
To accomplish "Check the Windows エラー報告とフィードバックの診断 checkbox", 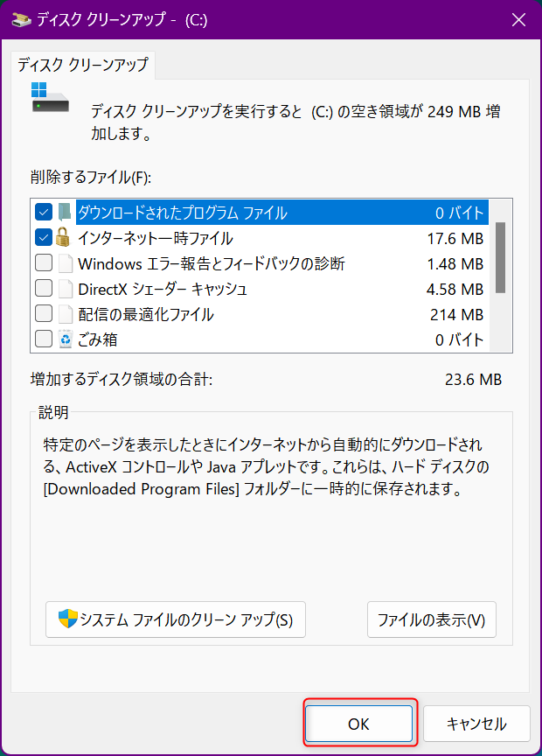I will click(44, 262).
